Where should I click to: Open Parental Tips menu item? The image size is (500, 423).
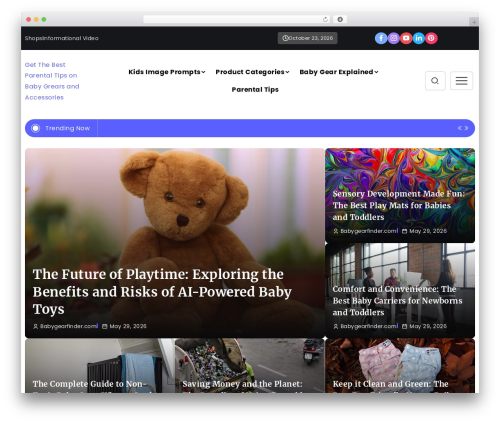[x=255, y=90]
